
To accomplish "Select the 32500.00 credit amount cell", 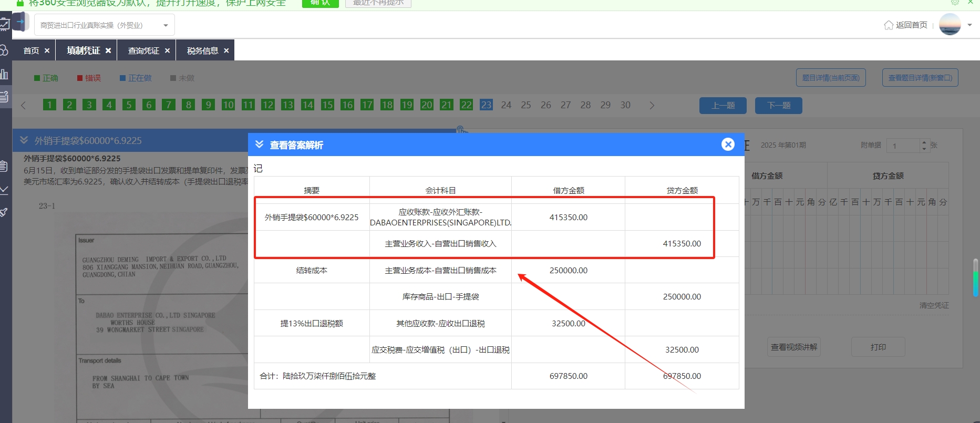I will (x=682, y=349).
